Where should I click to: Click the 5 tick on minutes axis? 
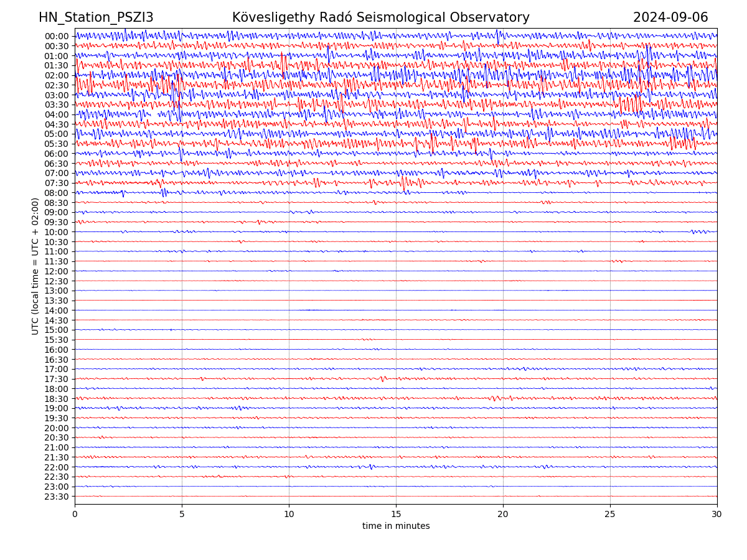click(182, 514)
